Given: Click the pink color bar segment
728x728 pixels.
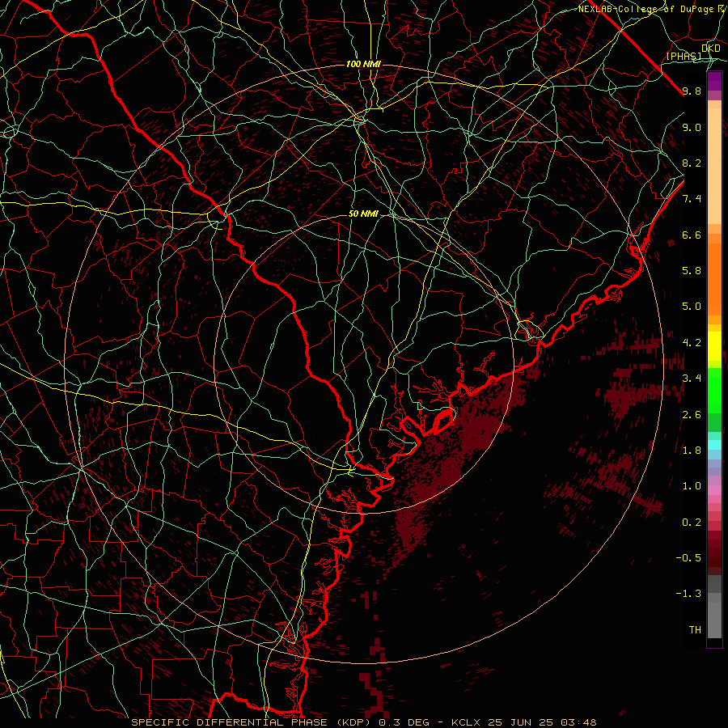Looking at the screenshot, I should tap(714, 490).
